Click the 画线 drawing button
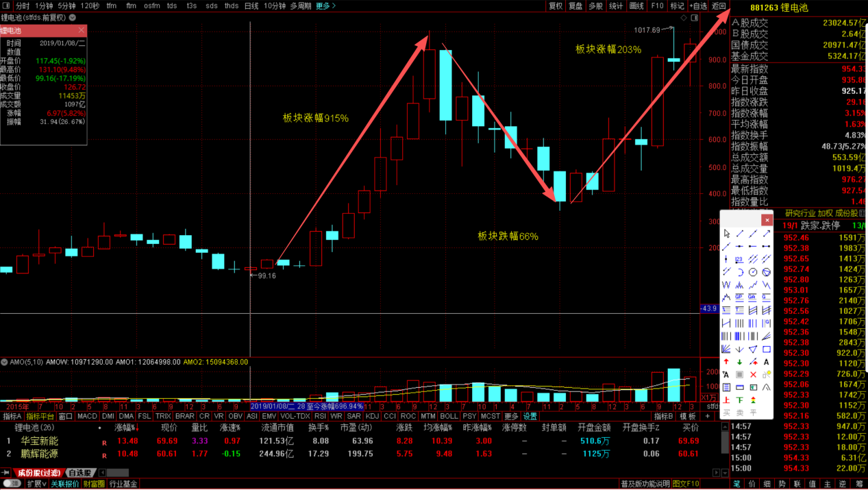The width and height of the screenshot is (868, 490). click(636, 5)
